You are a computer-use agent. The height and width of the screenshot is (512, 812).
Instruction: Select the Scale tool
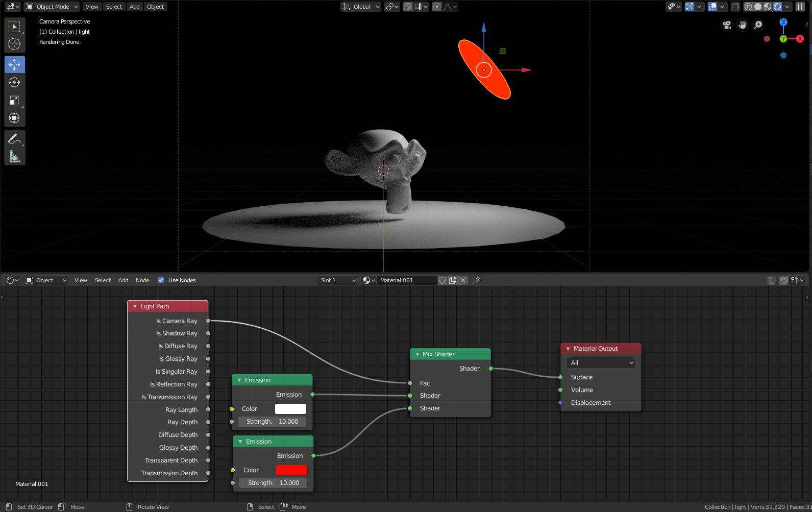click(x=14, y=100)
